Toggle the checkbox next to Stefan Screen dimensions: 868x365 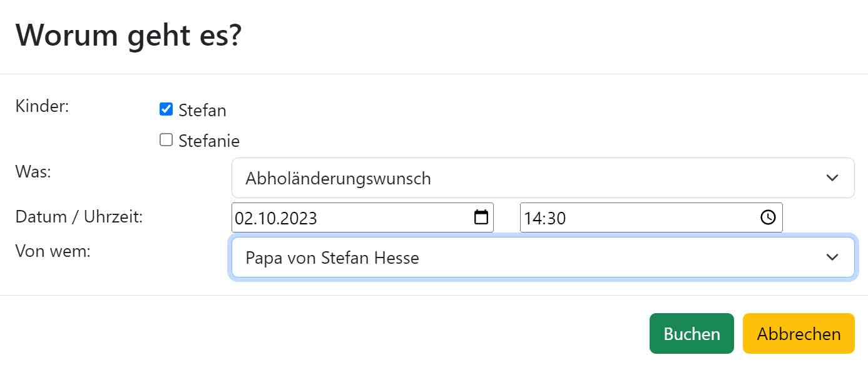click(x=165, y=109)
